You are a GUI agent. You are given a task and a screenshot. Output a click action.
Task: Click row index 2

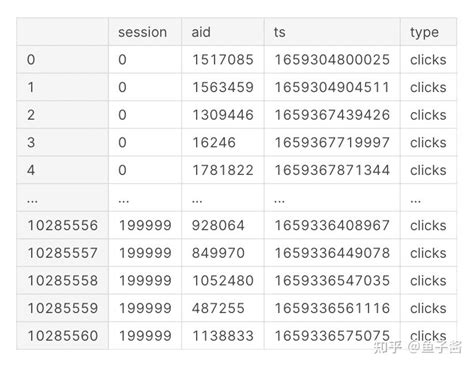pyautogui.click(x=31, y=115)
